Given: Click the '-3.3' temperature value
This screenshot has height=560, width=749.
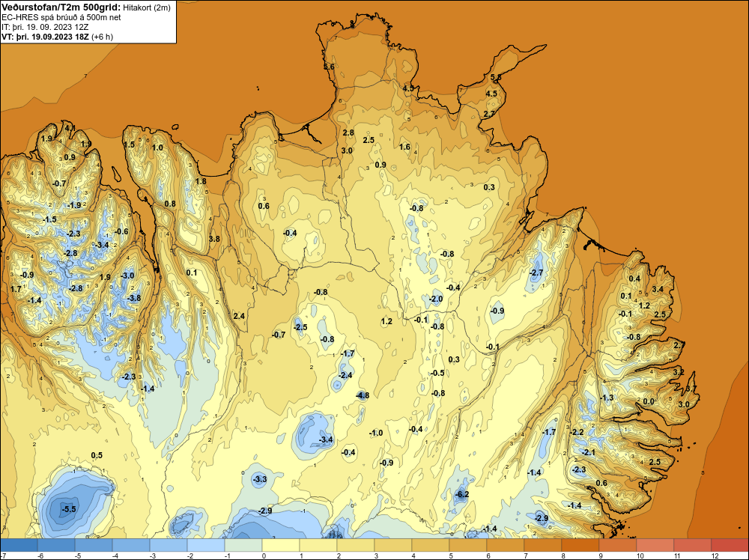Looking at the screenshot, I should tap(259, 479).
